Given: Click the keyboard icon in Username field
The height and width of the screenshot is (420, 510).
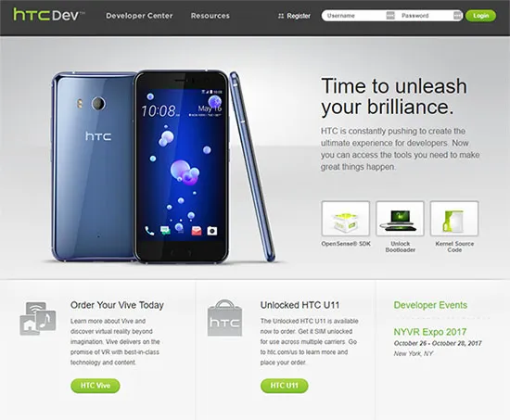Looking at the screenshot, I should coord(390,16).
